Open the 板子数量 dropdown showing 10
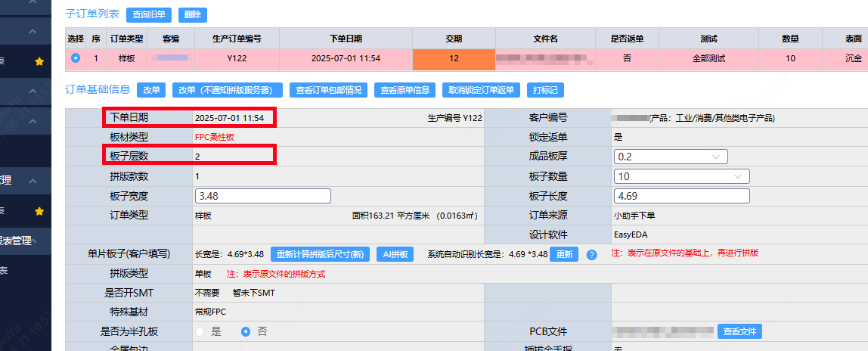Viewport: 868px width, 351px height. click(x=681, y=176)
